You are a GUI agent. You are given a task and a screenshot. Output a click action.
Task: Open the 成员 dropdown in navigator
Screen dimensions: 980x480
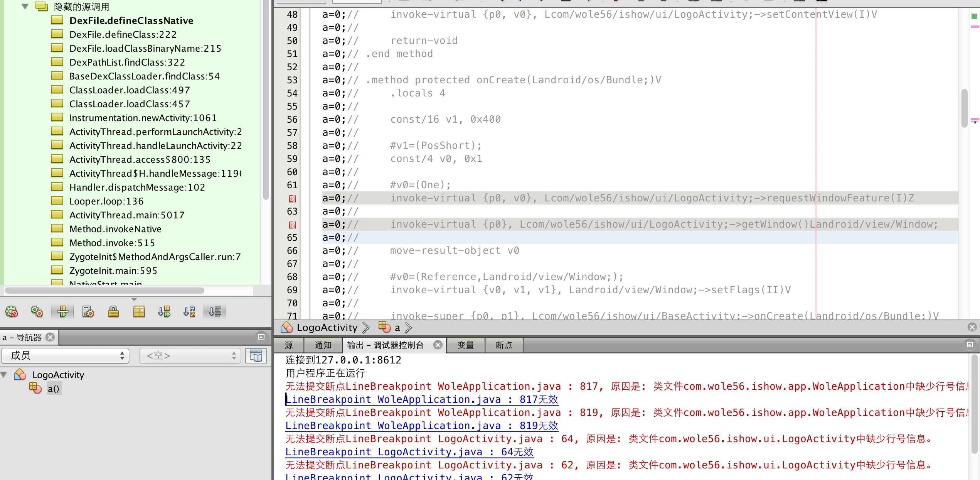pyautogui.click(x=66, y=355)
